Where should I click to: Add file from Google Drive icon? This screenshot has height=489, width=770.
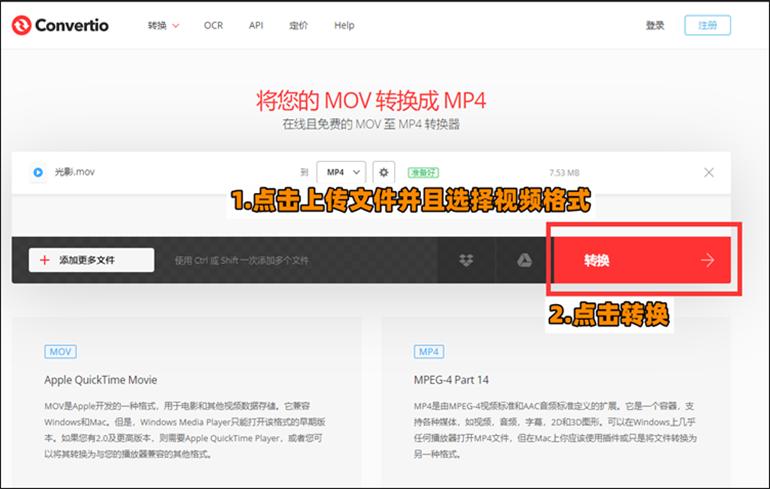(524, 260)
